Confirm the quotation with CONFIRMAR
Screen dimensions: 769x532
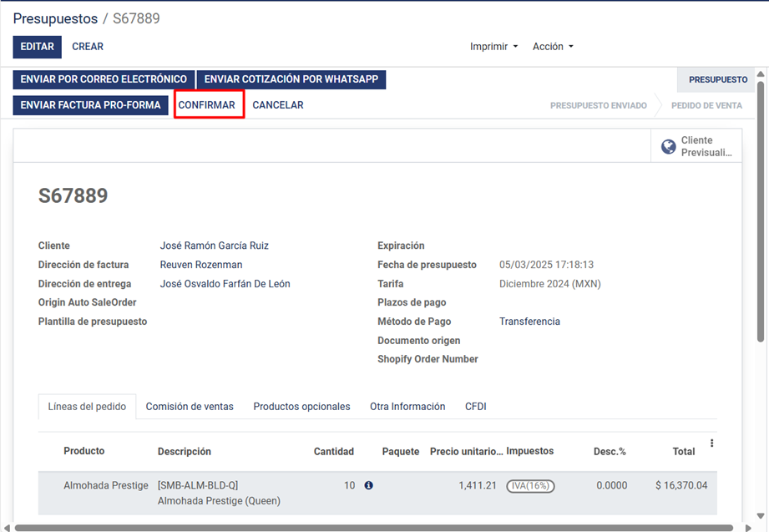coord(206,105)
